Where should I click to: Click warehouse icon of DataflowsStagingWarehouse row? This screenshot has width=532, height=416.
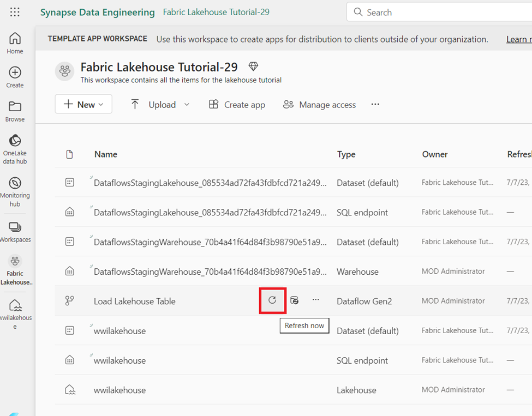pyautogui.click(x=69, y=271)
